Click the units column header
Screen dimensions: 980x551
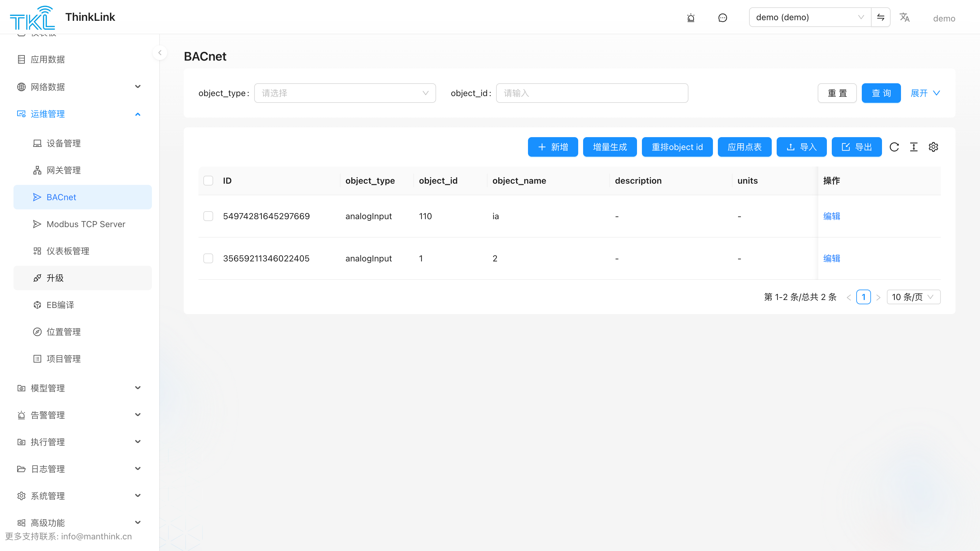tap(747, 181)
